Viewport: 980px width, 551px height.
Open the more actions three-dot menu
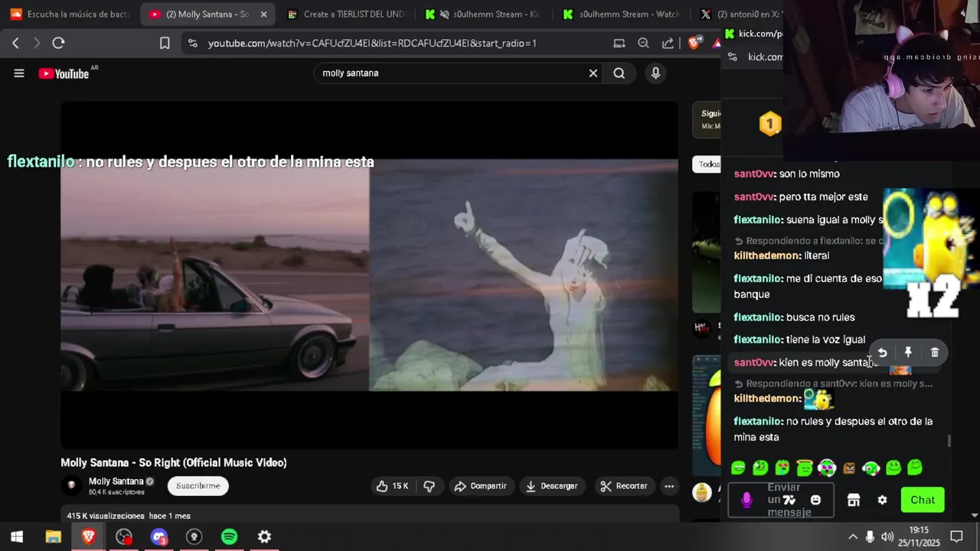click(x=669, y=486)
